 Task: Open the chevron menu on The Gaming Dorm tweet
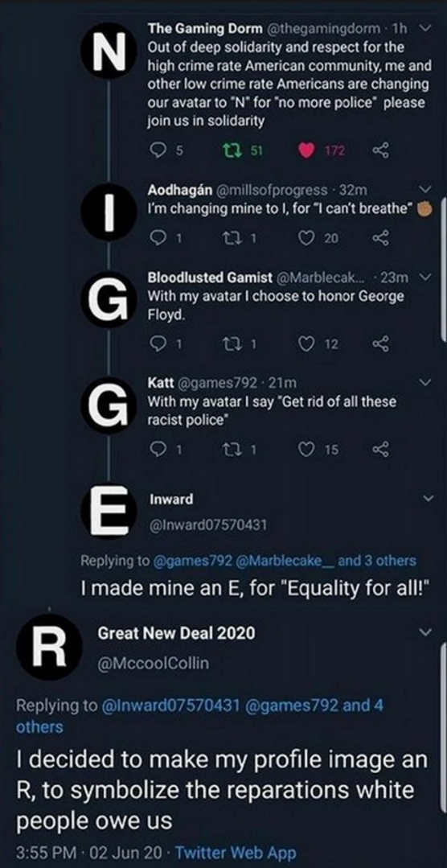424,27
